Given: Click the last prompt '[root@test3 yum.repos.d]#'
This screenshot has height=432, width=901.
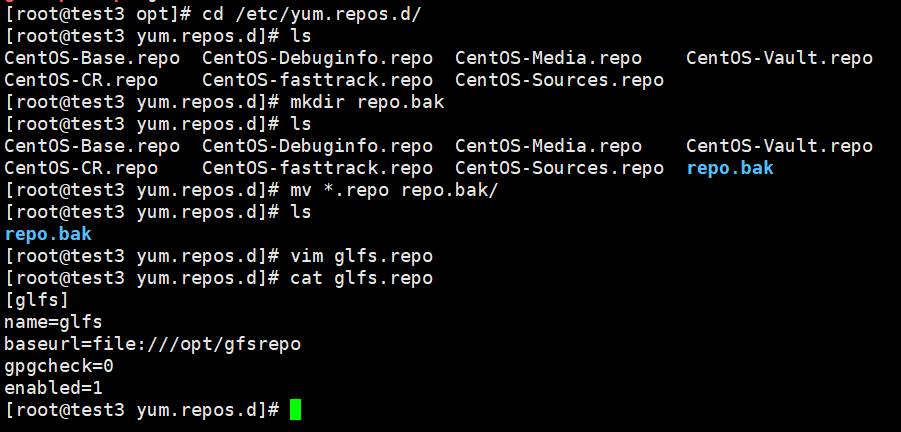Looking at the screenshot, I should [142, 410].
